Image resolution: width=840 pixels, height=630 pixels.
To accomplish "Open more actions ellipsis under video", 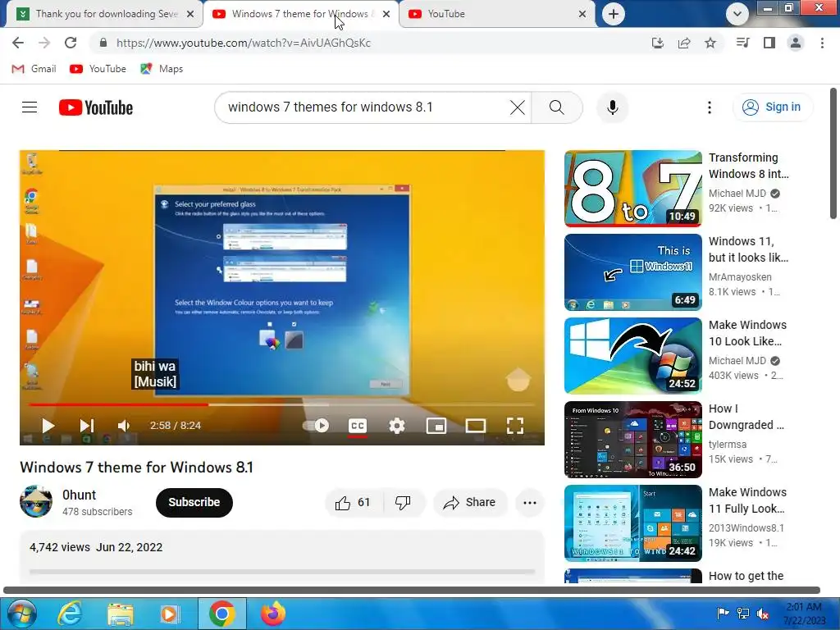I will pyautogui.click(x=530, y=503).
